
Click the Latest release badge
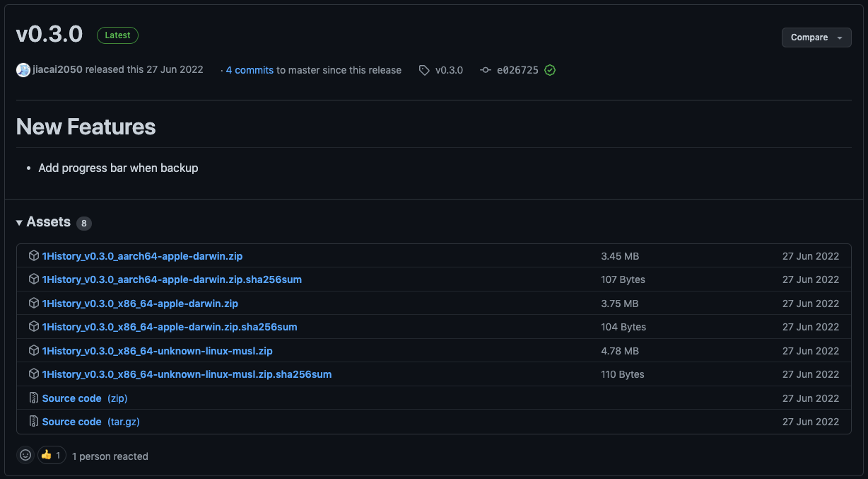click(117, 35)
